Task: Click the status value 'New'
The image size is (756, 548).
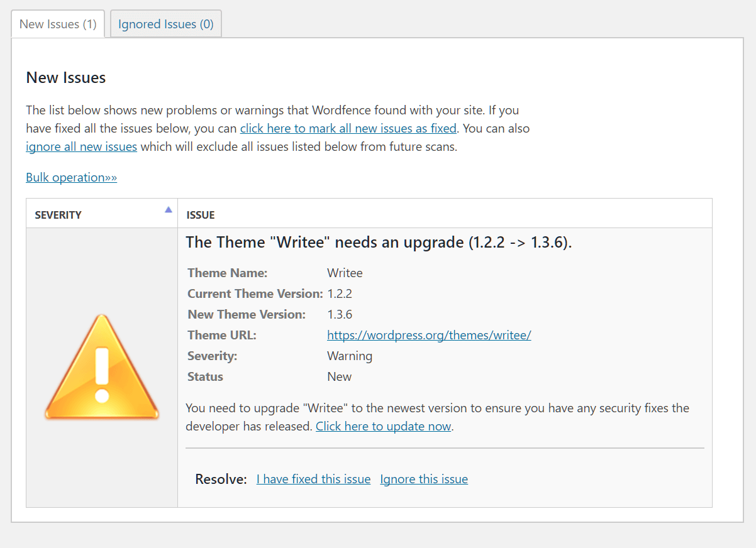Action: coord(340,376)
